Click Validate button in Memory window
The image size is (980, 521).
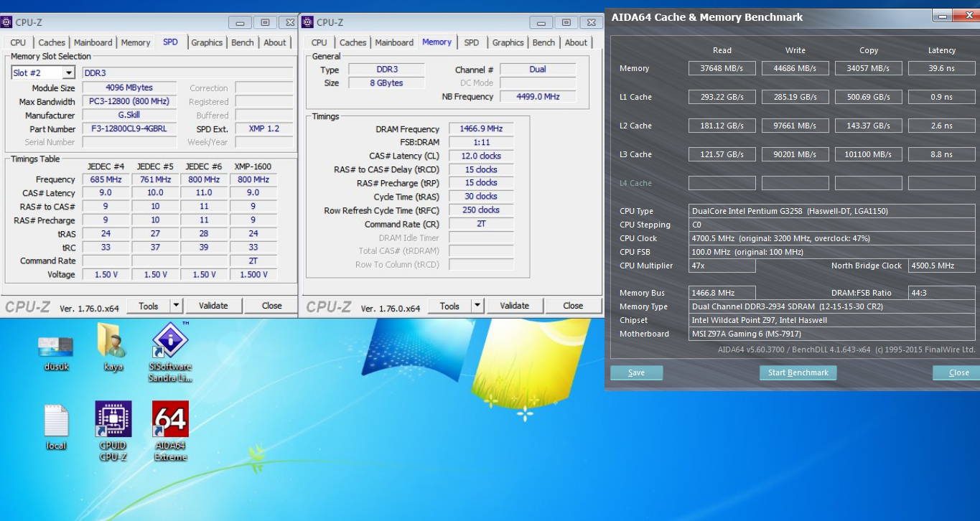pyautogui.click(x=514, y=306)
